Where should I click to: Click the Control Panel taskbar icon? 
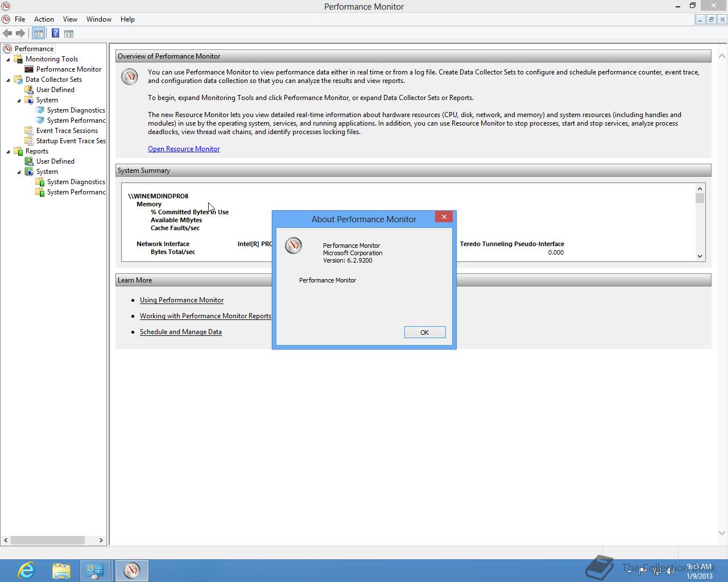(94, 570)
